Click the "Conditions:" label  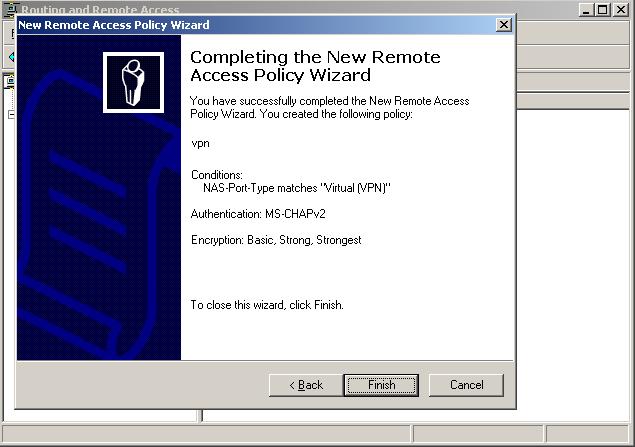(x=217, y=175)
